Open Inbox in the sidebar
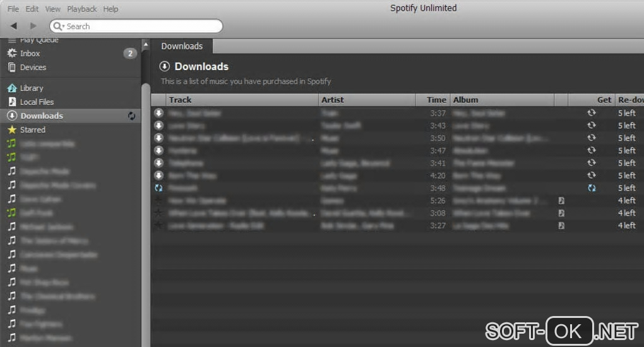The width and height of the screenshot is (644, 347). click(x=30, y=54)
